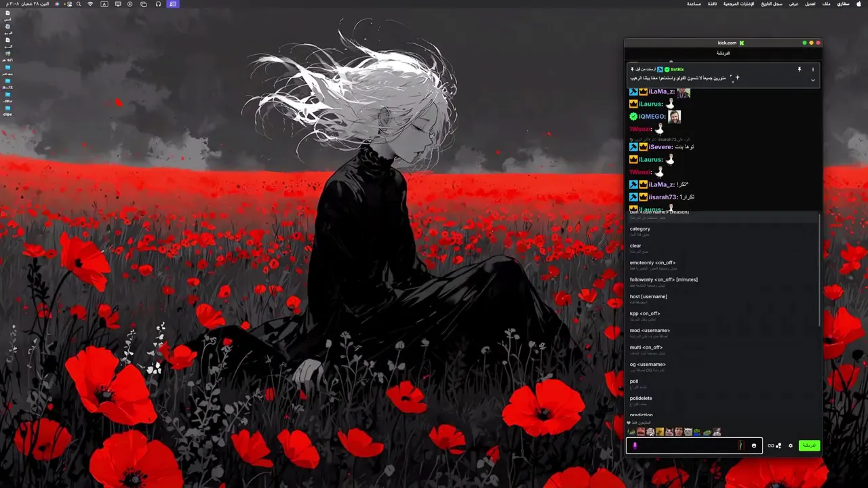
Task: Select the poll command
Action: tap(722, 384)
